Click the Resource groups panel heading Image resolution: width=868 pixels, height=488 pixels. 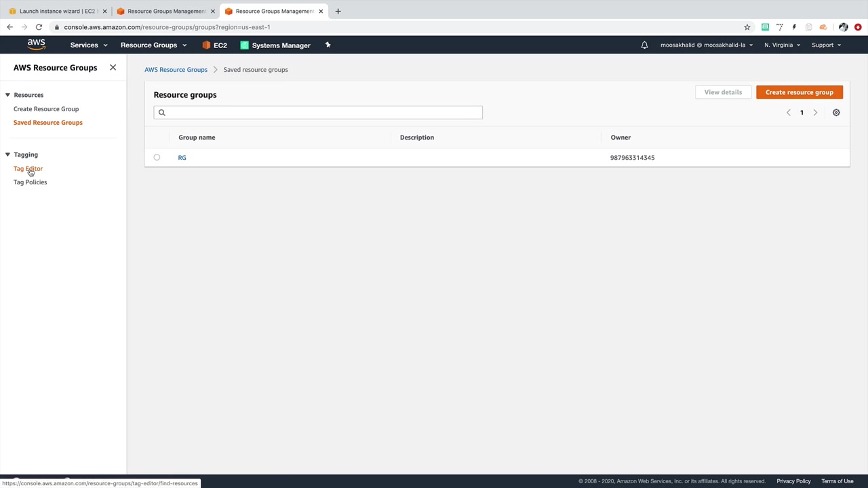click(185, 95)
